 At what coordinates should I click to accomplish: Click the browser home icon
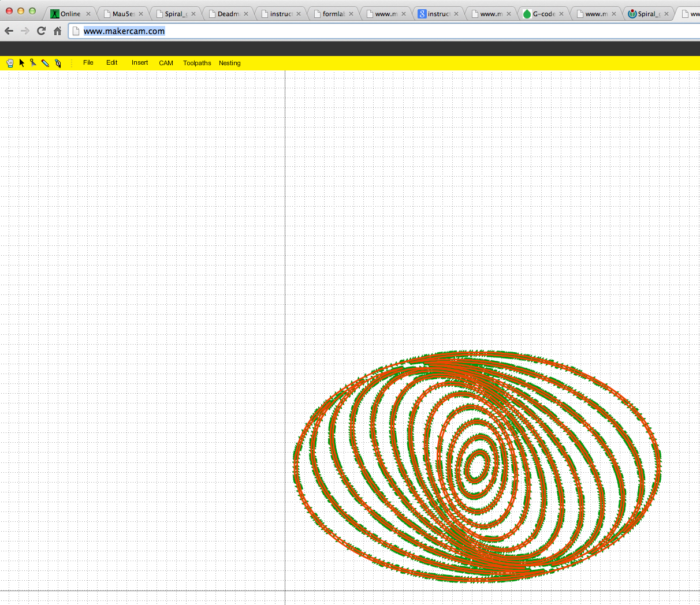point(57,31)
